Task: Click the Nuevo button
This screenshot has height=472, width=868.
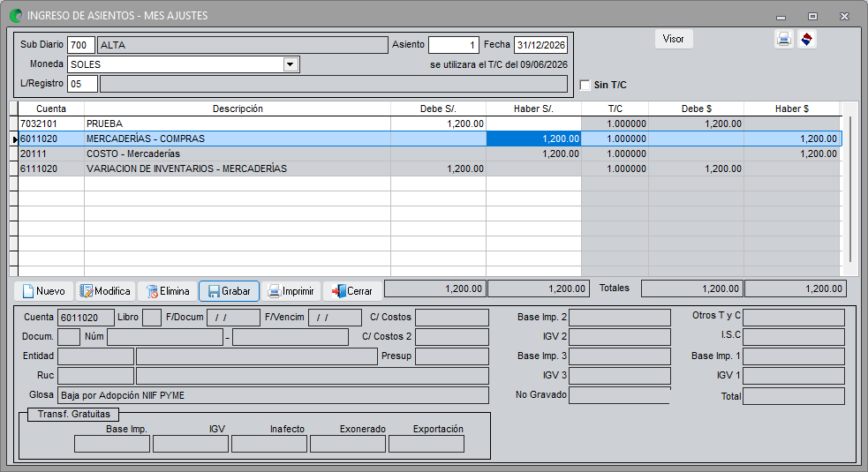Action: [x=44, y=291]
